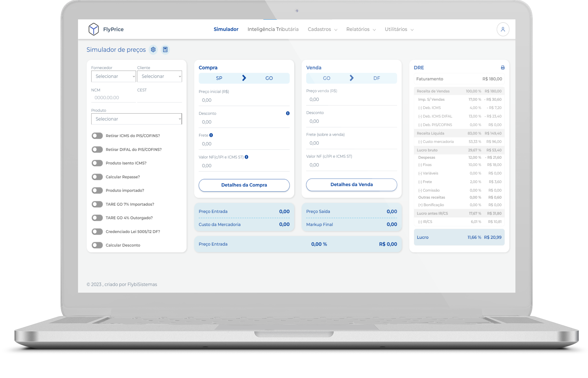Click footer criado por FlybiSistemas text

pyautogui.click(x=131, y=284)
